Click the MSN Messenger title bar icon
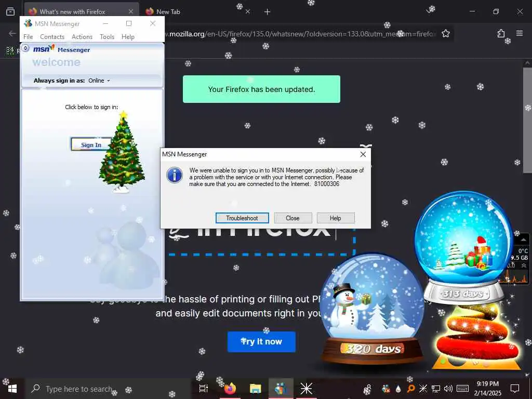Screen dimensions: 532x399 point(28,23)
